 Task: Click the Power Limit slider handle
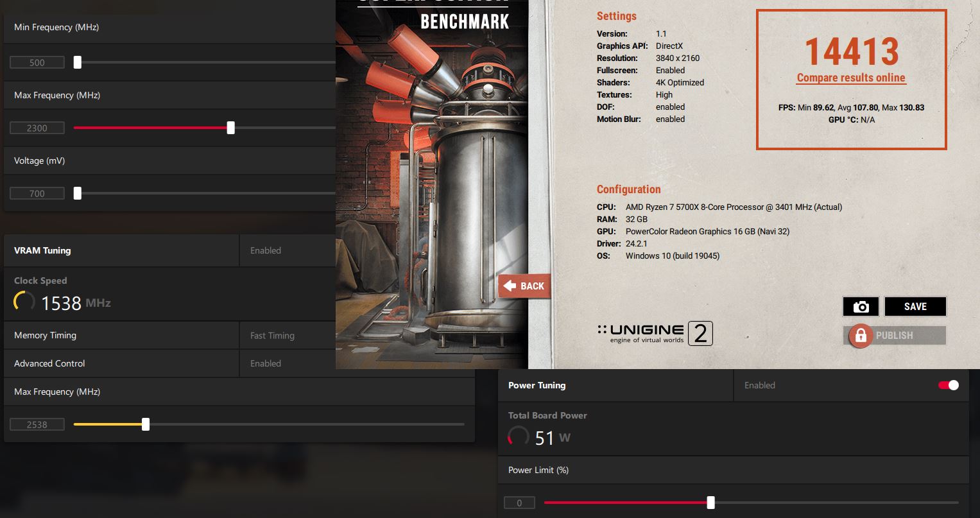[x=710, y=503]
